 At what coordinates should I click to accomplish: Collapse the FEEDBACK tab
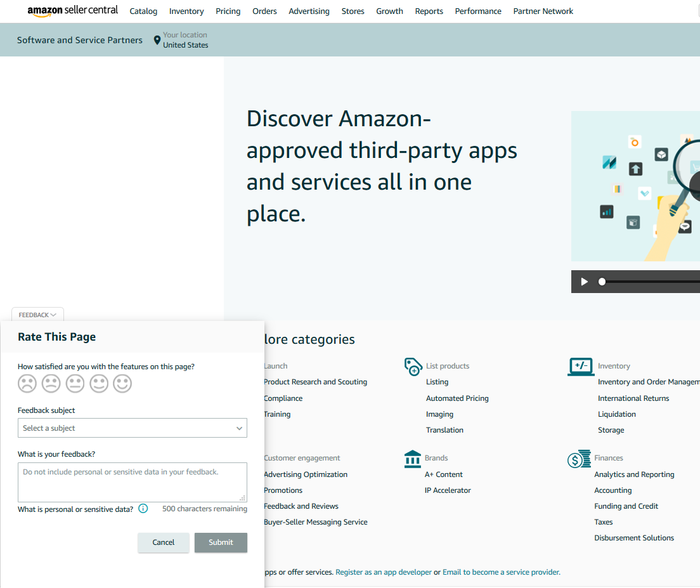click(37, 315)
